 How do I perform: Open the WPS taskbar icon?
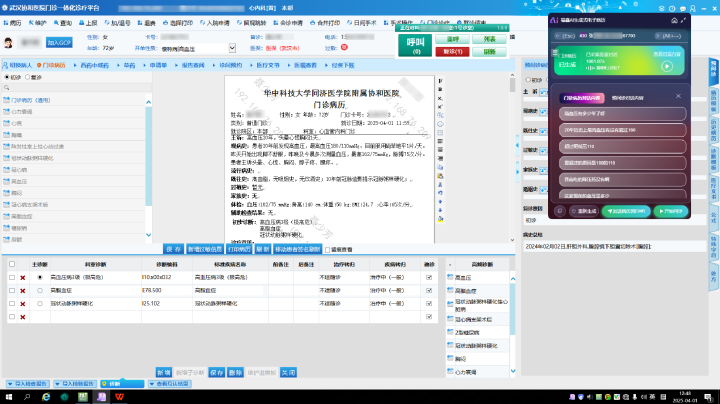pyautogui.click(x=119, y=397)
